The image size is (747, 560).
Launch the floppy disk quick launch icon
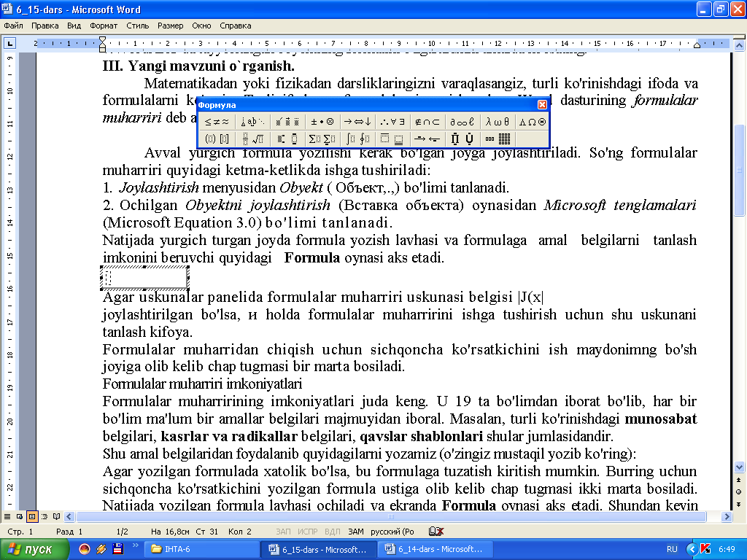[117, 549]
